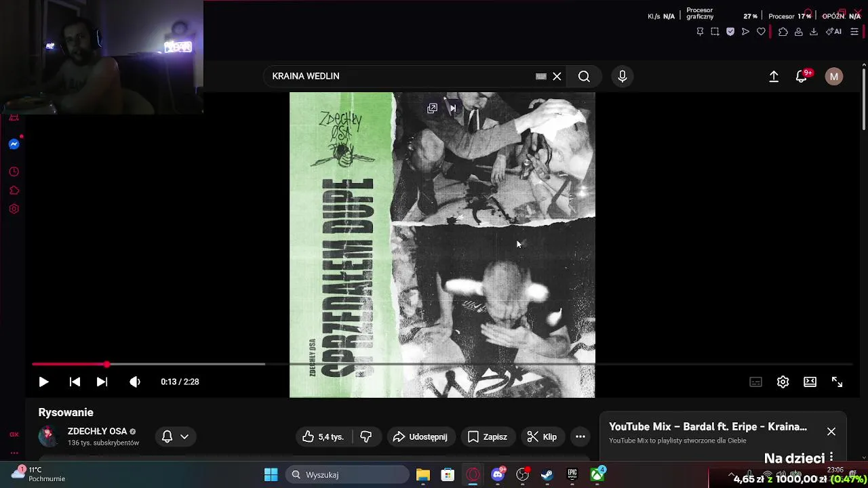Open the Xbox app from the taskbar
This screenshot has height=488, width=868.
597,474
